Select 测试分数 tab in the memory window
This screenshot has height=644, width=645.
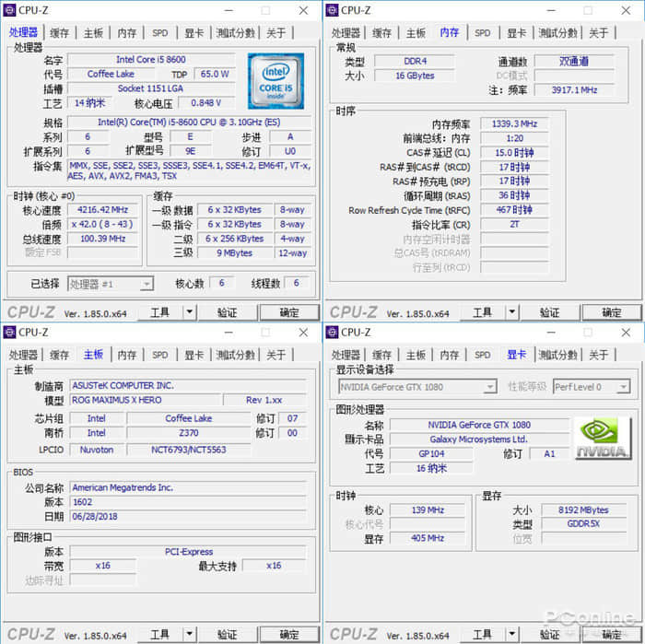point(557,33)
